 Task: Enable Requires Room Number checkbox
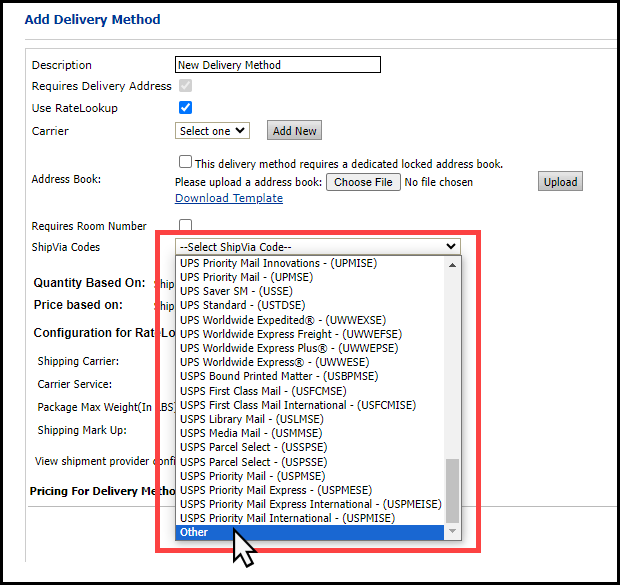click(185, 225)
